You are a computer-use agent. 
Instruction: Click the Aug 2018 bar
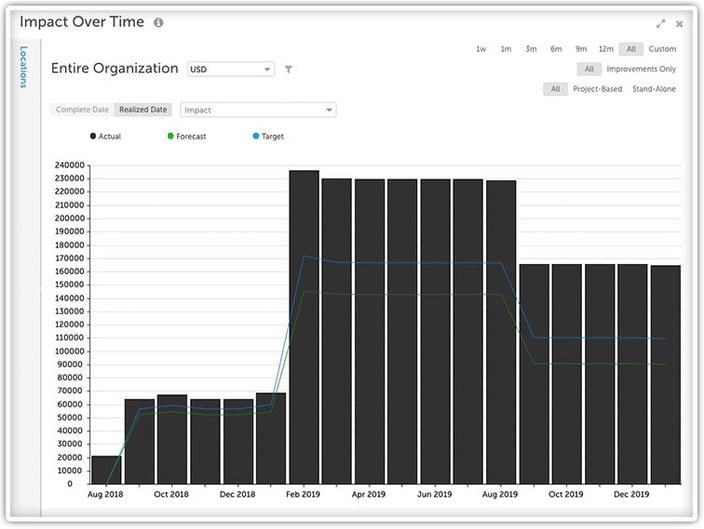106,470
